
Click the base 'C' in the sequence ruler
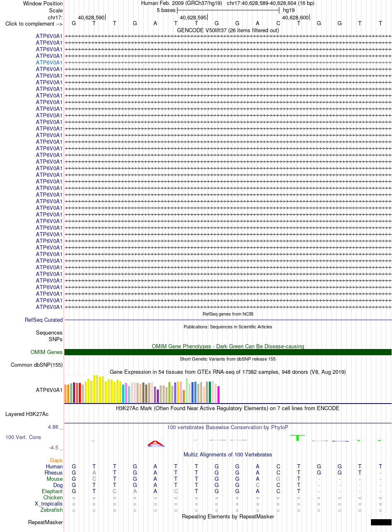point(279,23)
